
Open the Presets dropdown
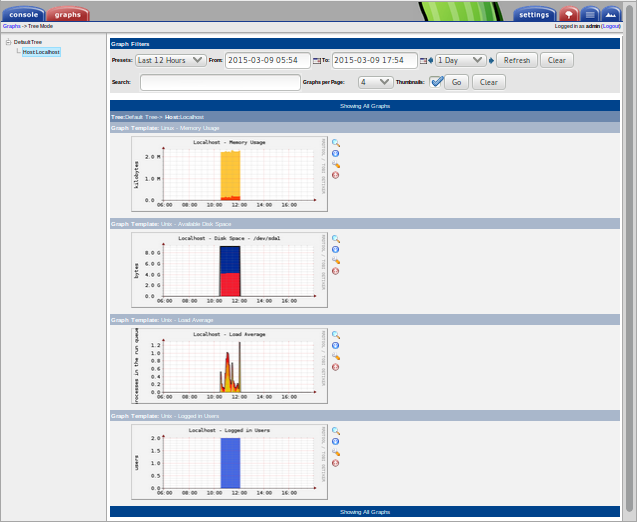coord(170,61)
